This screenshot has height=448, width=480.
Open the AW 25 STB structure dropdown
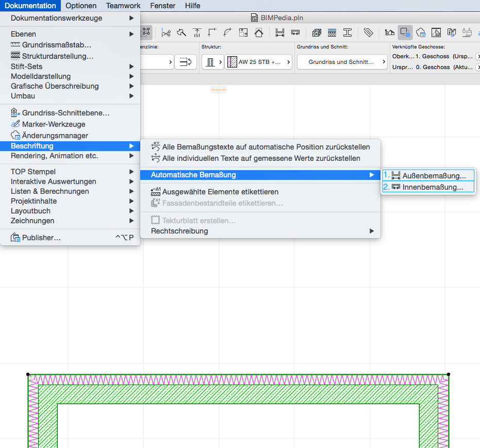(258, 62)
